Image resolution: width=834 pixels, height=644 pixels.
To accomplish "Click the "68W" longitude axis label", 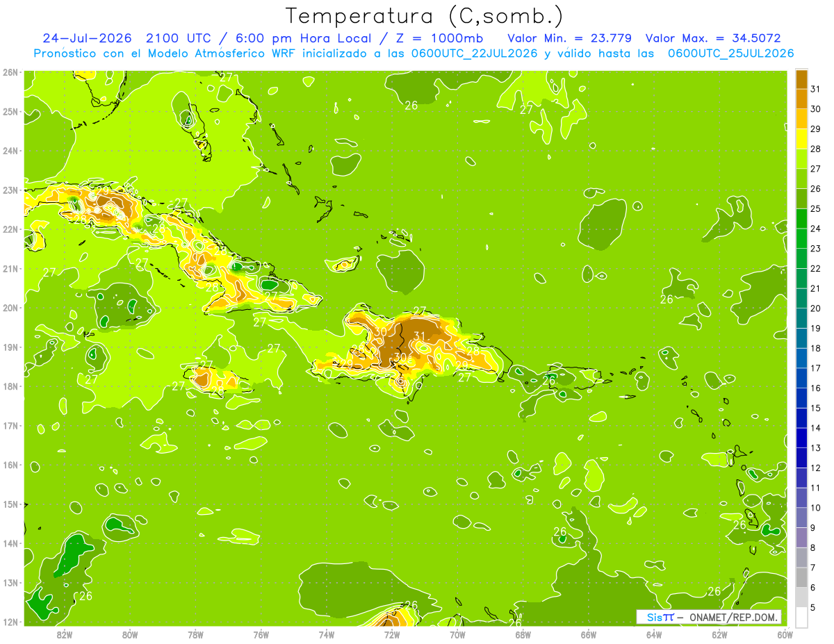I will (523, 634).
